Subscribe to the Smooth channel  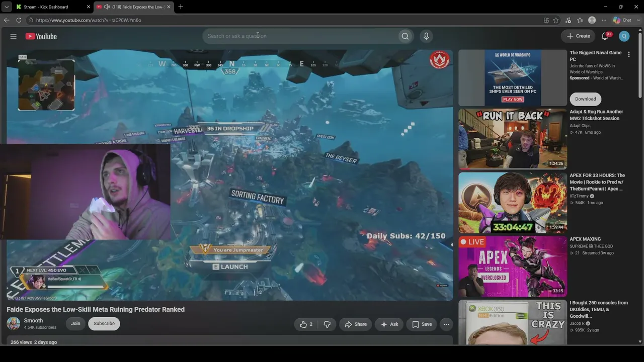click(x=104, y=324)
